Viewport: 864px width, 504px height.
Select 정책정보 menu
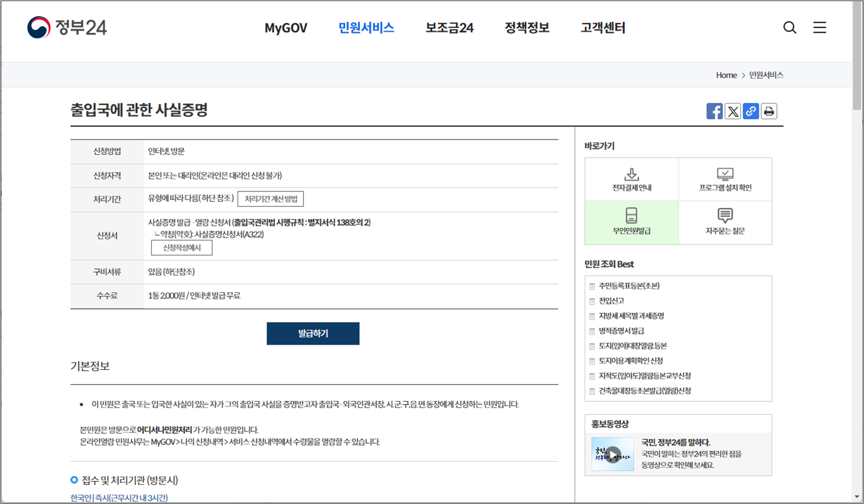click(527, 28)
